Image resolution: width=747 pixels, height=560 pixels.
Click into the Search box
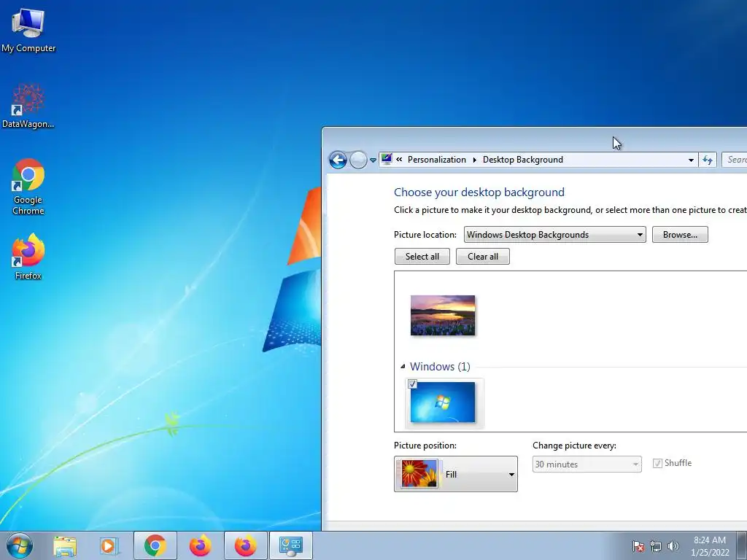pyautogui.click(x=734, y=160)
